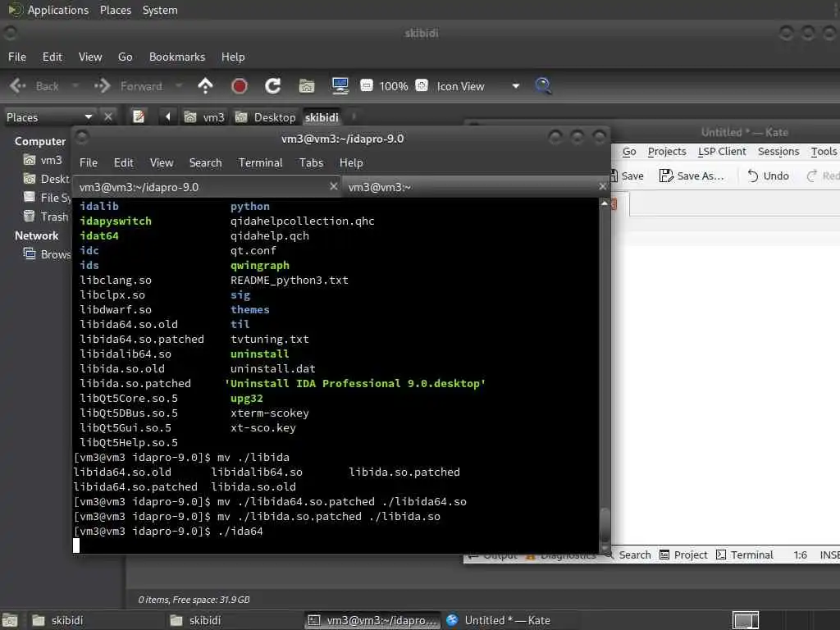Click the 1:6 cursor position in Kate
The image size is (840, 630).
(x=801, y=555)
